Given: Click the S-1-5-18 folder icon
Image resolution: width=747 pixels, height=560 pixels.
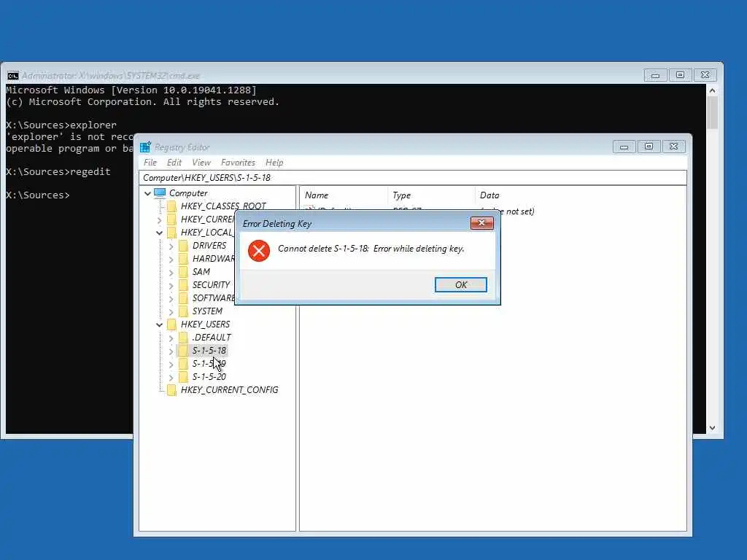Looking at the screenshot, I should (183, 351).
